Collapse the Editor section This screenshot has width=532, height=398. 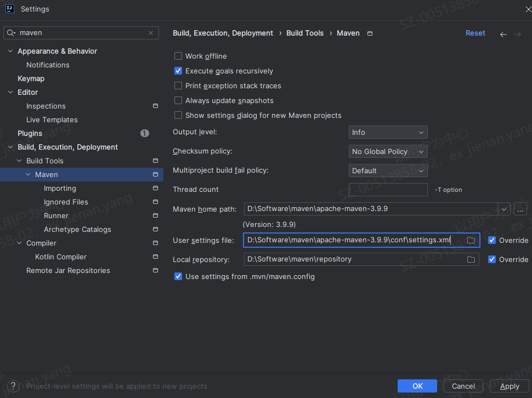[x=10, y=92]
